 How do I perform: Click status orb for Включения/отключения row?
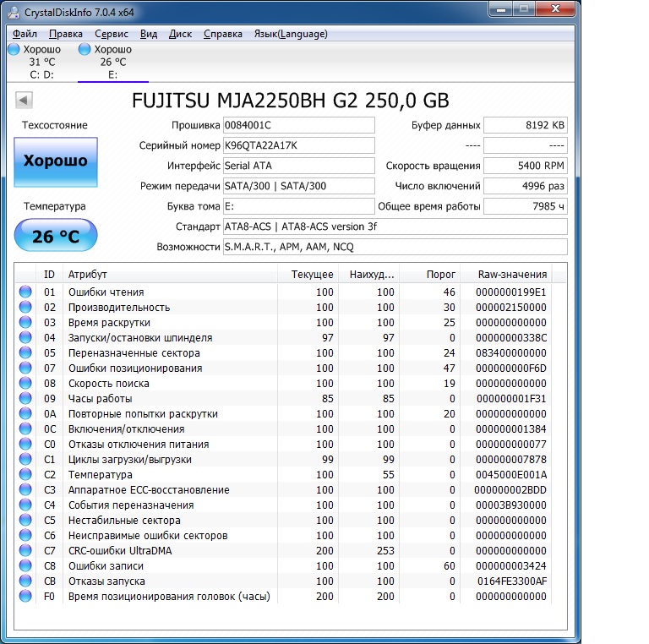click(25, 428)
